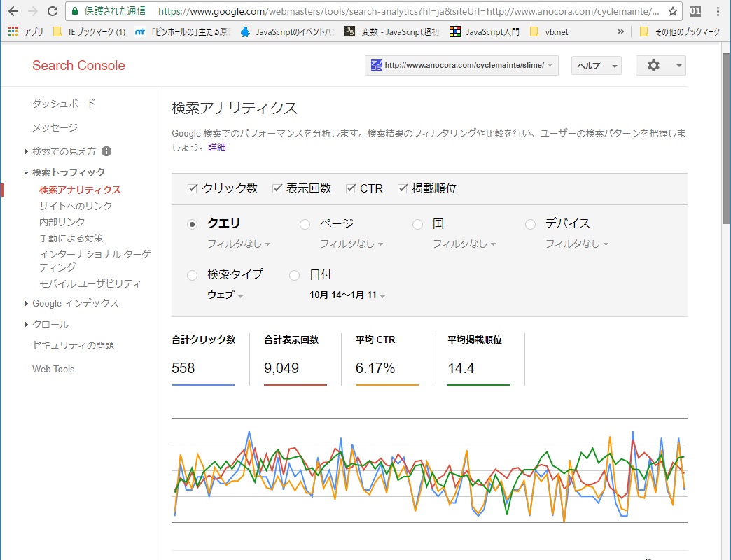Select the クエリ radio button
Image resolution: width=731 pixels, height=560 pixels.
(192, 224)
